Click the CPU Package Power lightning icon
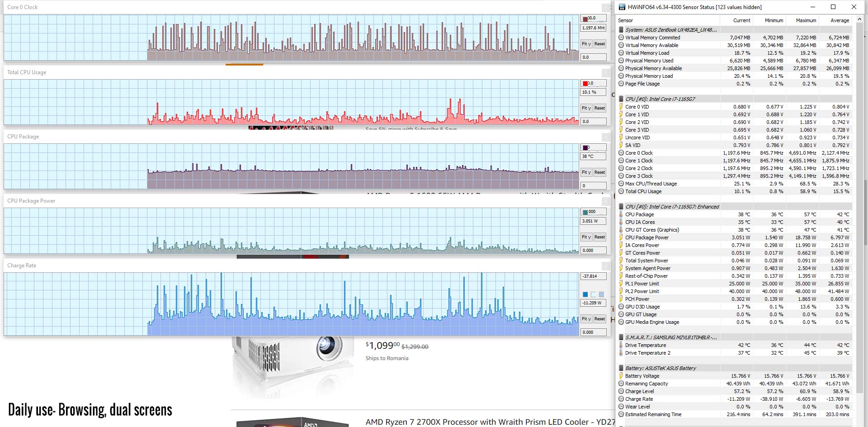 tap(621, 237)
